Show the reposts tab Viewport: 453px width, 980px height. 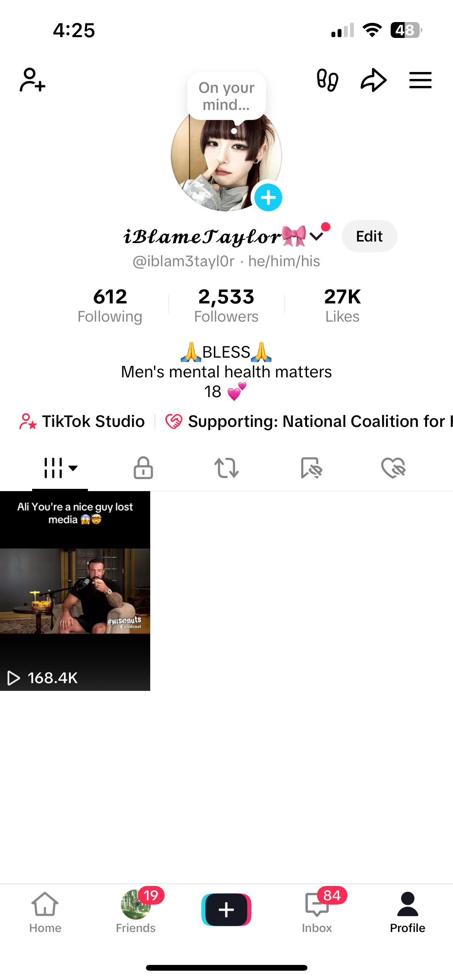226,468
